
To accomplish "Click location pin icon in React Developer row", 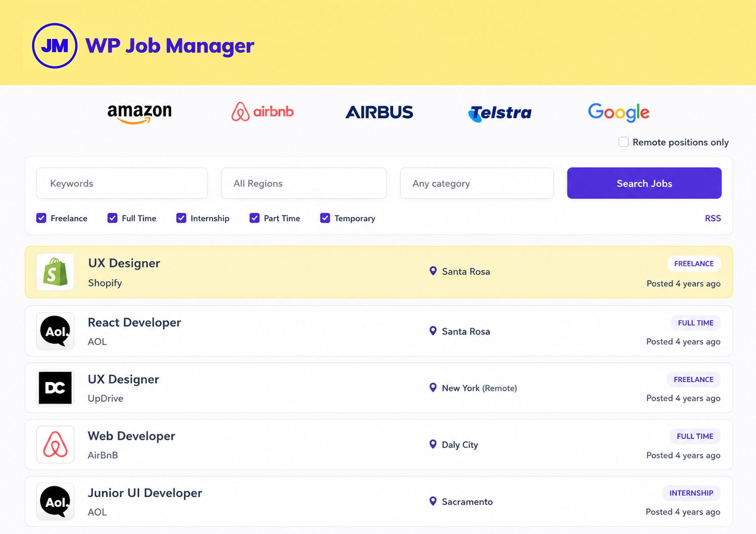I will [433, 331].
